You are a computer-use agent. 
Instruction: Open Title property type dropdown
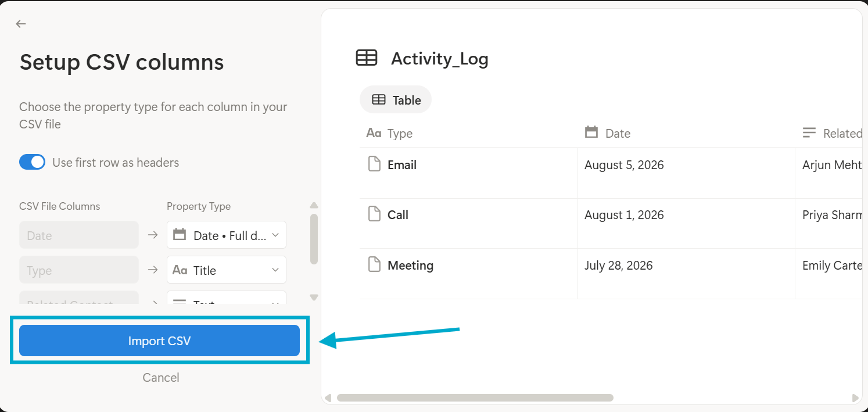(x=227, y=270)
